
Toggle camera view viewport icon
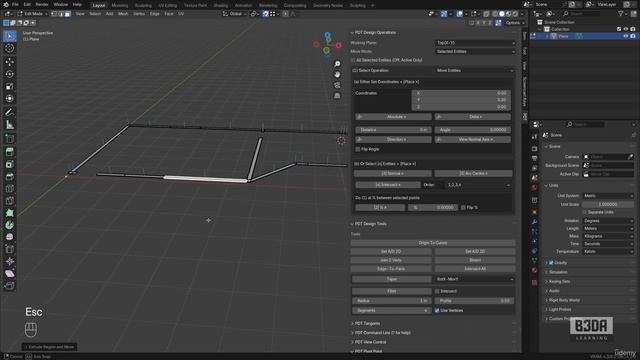pos(337,85)
